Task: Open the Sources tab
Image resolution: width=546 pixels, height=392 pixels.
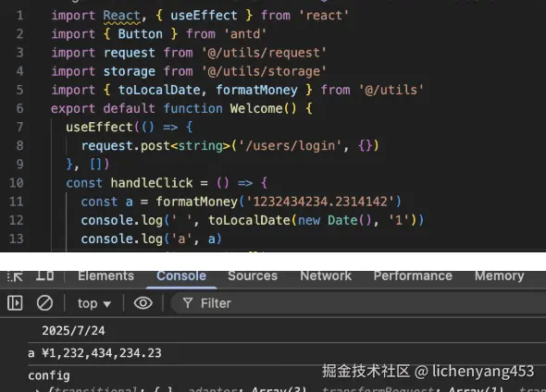Action: point(253,276)
